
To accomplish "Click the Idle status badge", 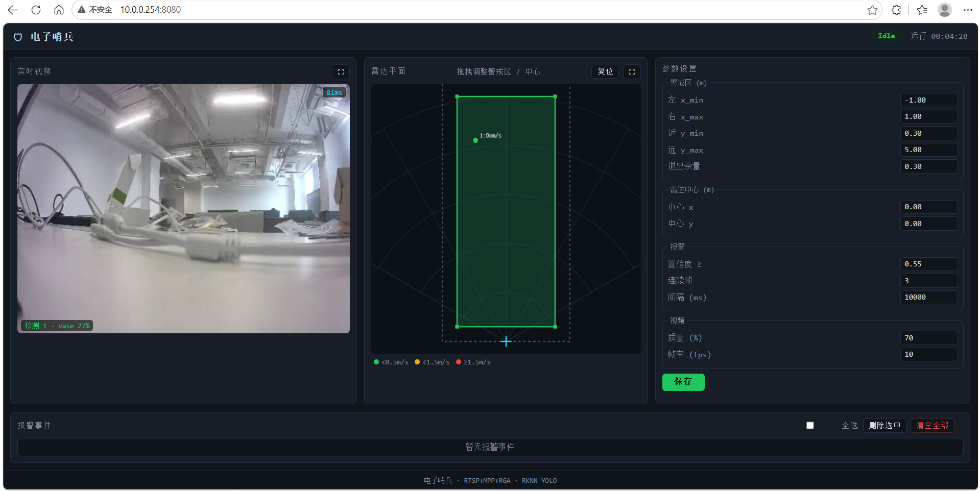I will (x=887, y=36).
